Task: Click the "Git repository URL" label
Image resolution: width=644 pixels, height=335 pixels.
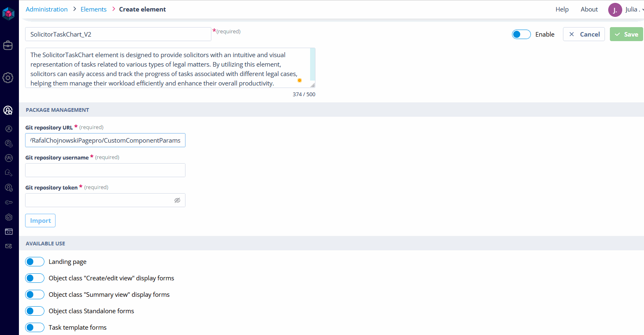Action: (x=49, y=127)
